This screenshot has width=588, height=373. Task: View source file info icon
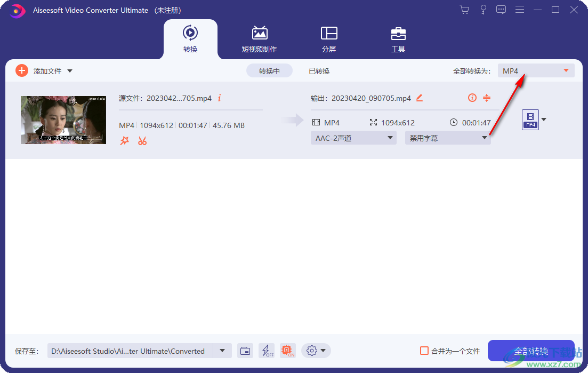[220, 98]
